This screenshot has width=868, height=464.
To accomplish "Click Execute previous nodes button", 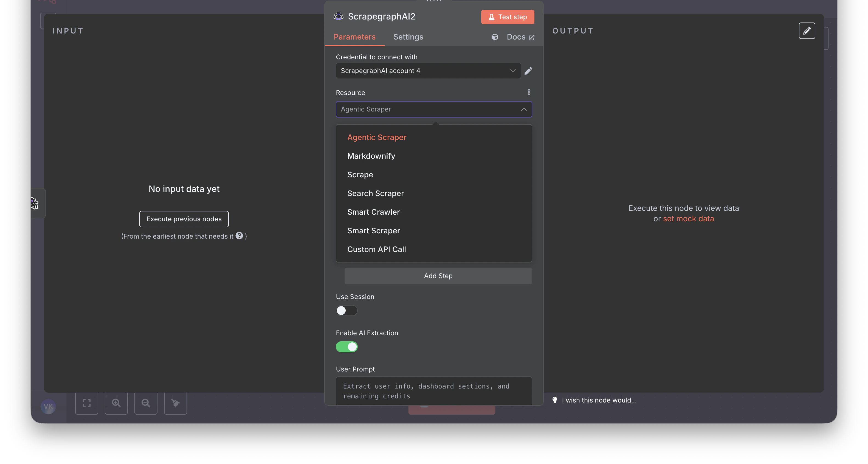I will coord(184,219).
